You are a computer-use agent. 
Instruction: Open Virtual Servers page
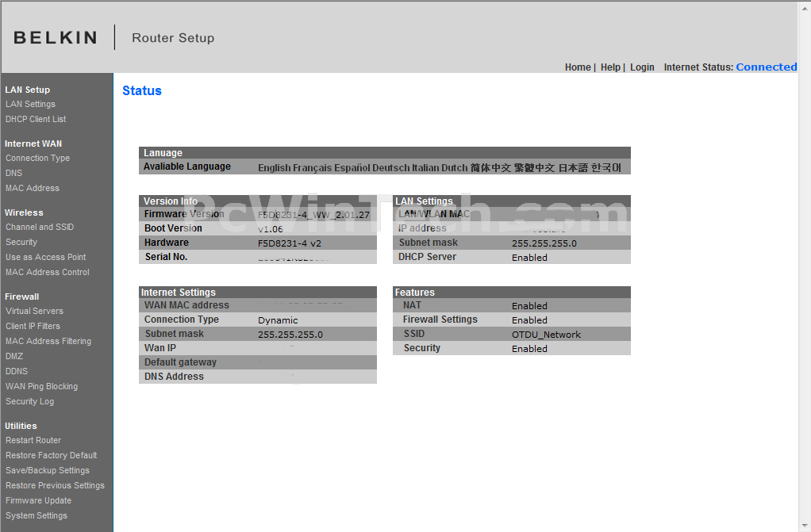(x=35, y=311)
